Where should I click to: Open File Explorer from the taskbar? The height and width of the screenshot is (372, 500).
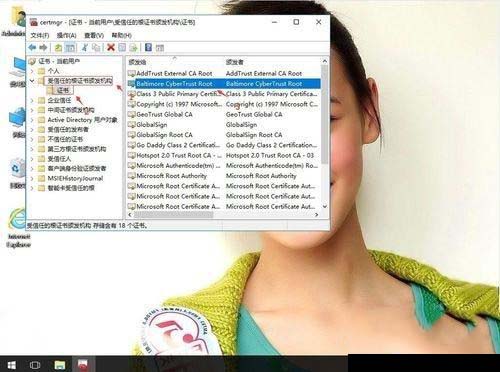[x=60, y=365]
